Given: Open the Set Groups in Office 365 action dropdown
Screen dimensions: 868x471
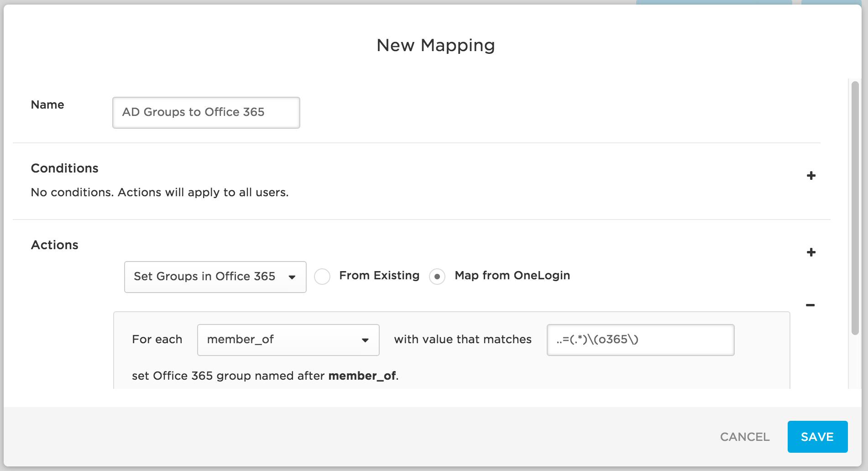Looking at the screenshot, I should [x=214, y=277].
